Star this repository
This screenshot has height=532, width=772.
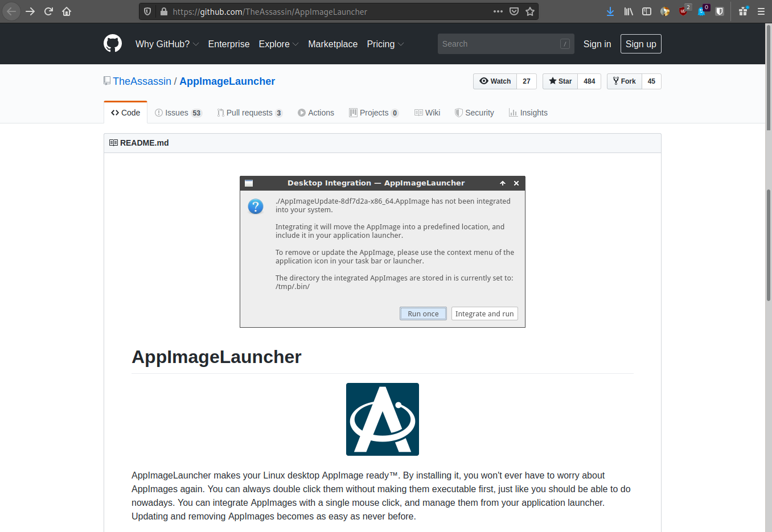[560, 81]
